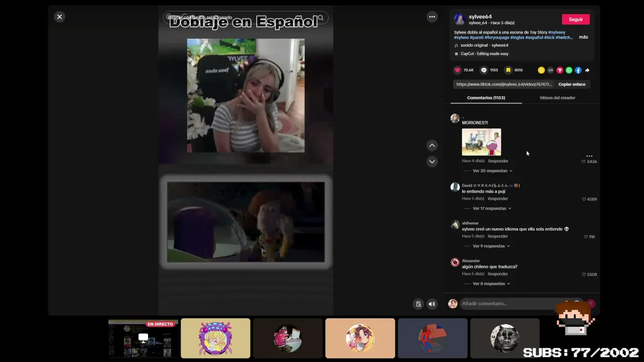
Task: Save video with the bookmark icon
Action: (x=508, y=70)
